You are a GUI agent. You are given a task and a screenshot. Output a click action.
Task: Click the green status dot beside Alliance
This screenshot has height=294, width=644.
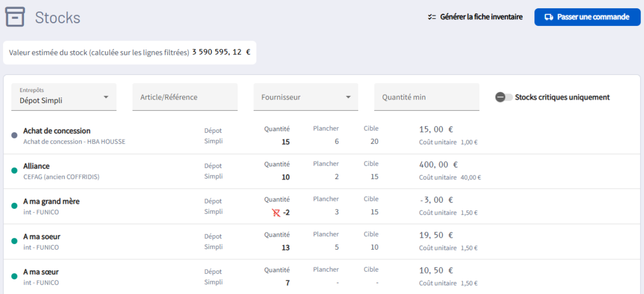(14, 171)
